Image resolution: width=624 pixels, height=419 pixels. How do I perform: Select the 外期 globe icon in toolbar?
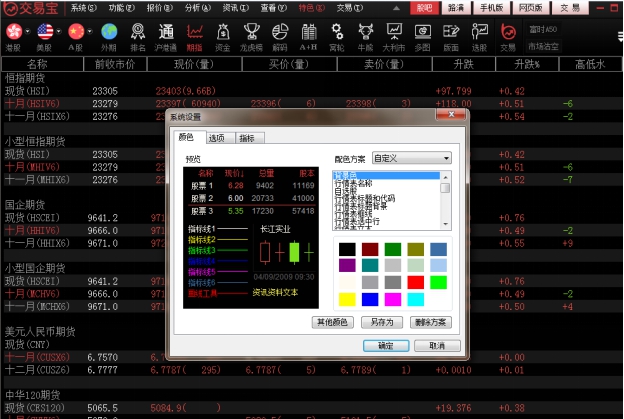coord(108,35)
